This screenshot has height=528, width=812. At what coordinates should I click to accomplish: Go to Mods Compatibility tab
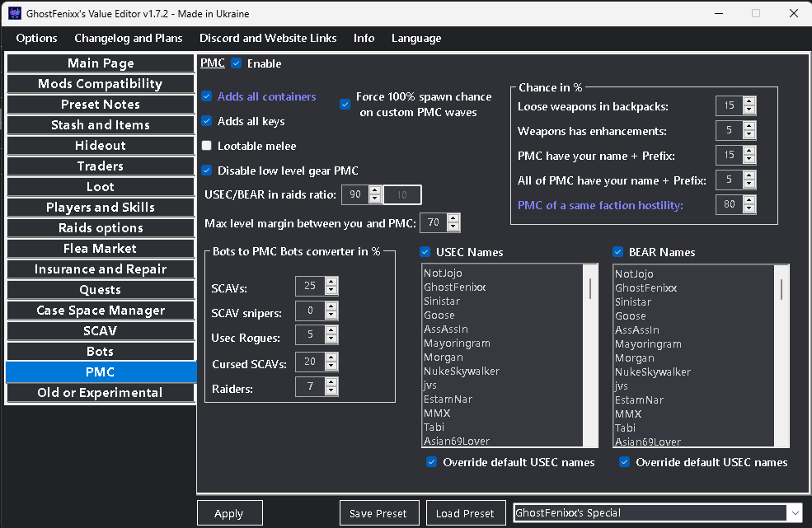click(101, 84)
